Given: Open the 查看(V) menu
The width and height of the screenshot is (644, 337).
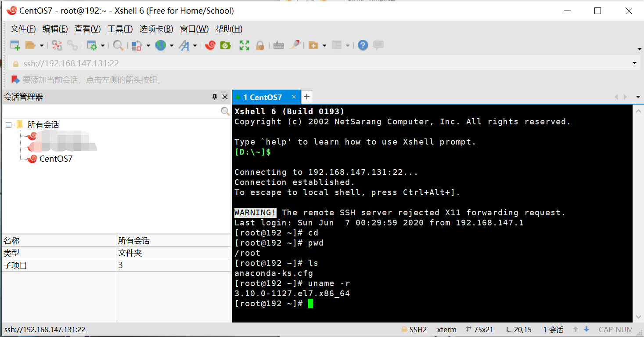Looking at the screenshot, I should click(87, 29).
